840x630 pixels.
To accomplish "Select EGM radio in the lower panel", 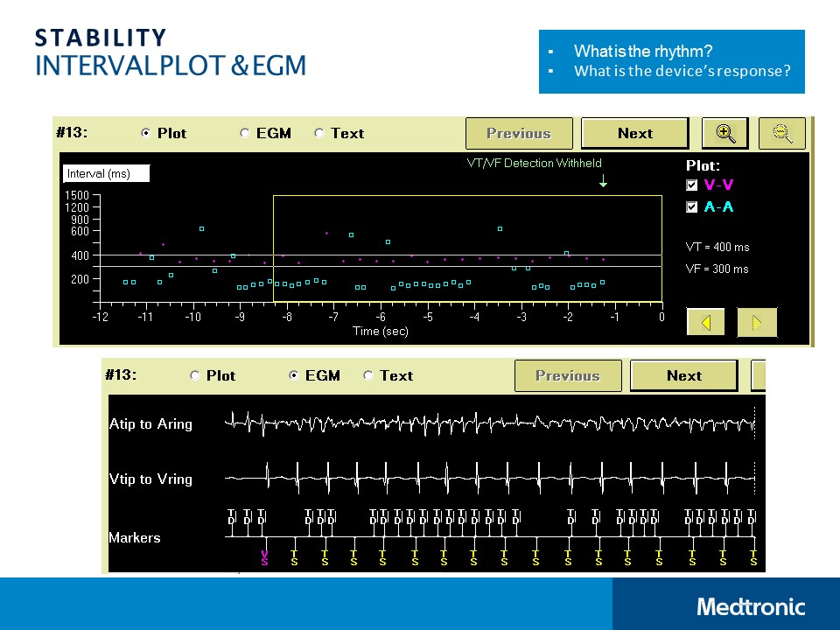I will click(294, 375).
